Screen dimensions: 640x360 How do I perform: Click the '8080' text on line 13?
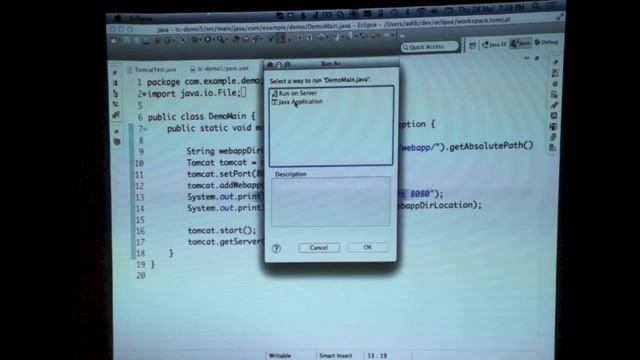tap(420, 194)
